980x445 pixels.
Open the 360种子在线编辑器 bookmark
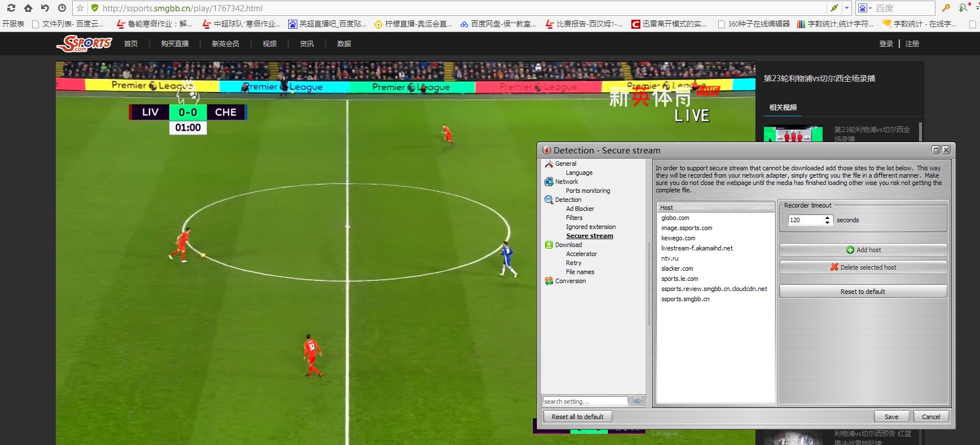point(754,24)
